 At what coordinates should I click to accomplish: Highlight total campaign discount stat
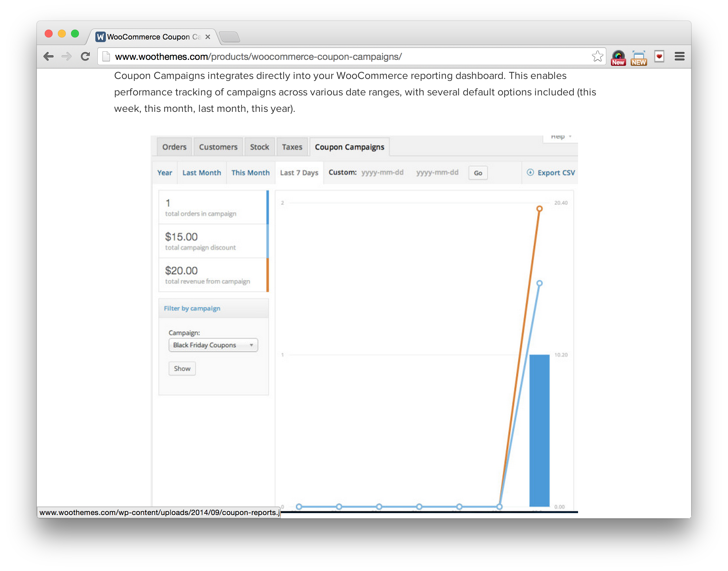[213, 241]
